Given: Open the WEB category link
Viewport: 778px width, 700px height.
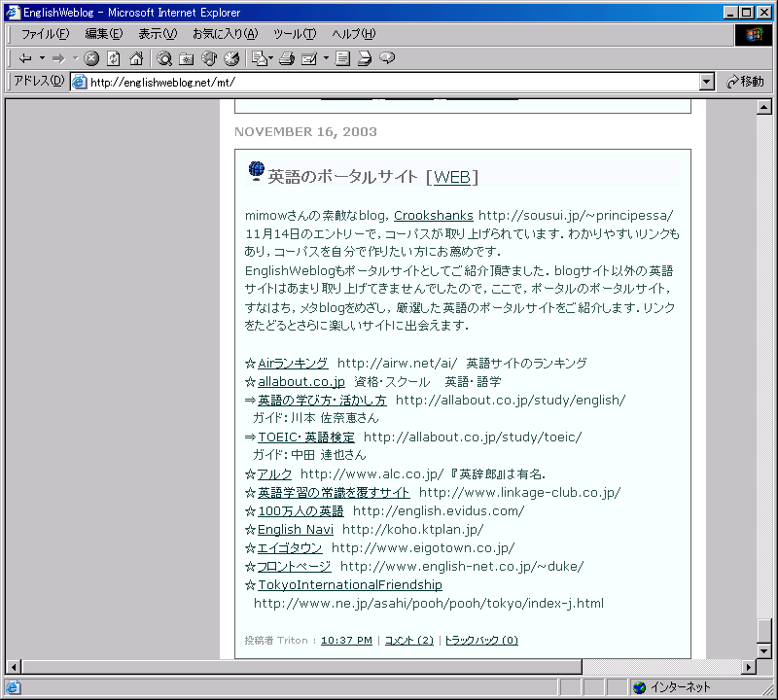Looking at the screenshot, I should [452, 177].
